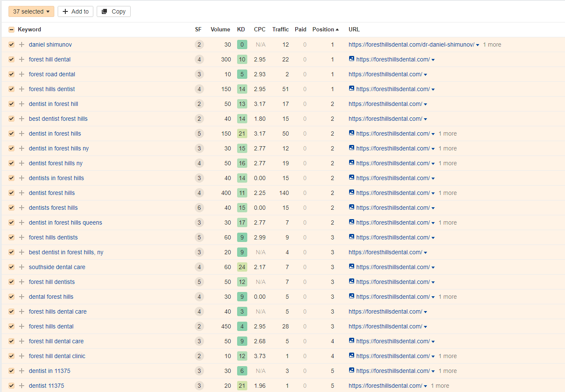565x392 pixels.
Task: Click SF badge 6 for 'dentists forest hills'
Action: 199,208
